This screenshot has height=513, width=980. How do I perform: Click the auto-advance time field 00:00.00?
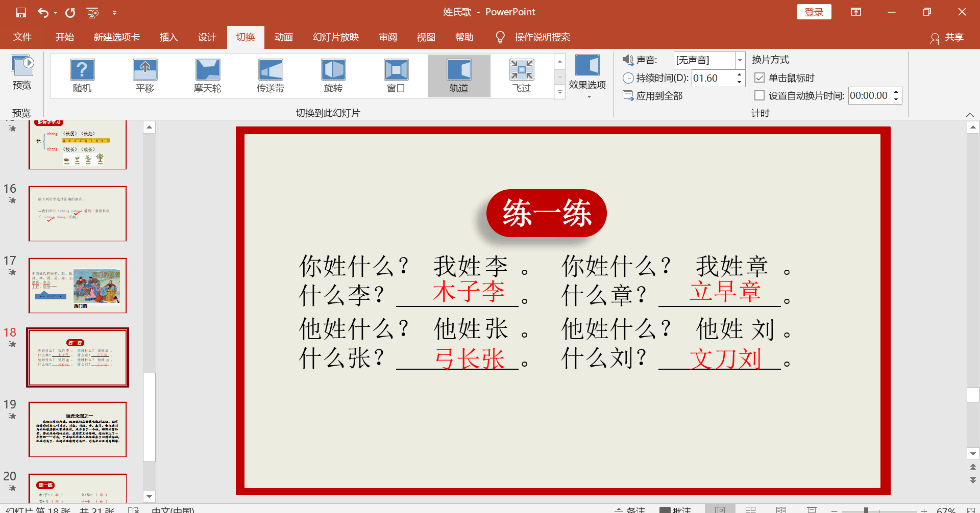tap(870, 95)
